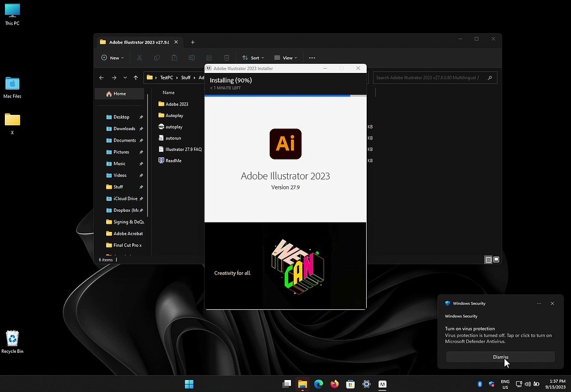Open the Windows Start button

click(x=189, y=384)
